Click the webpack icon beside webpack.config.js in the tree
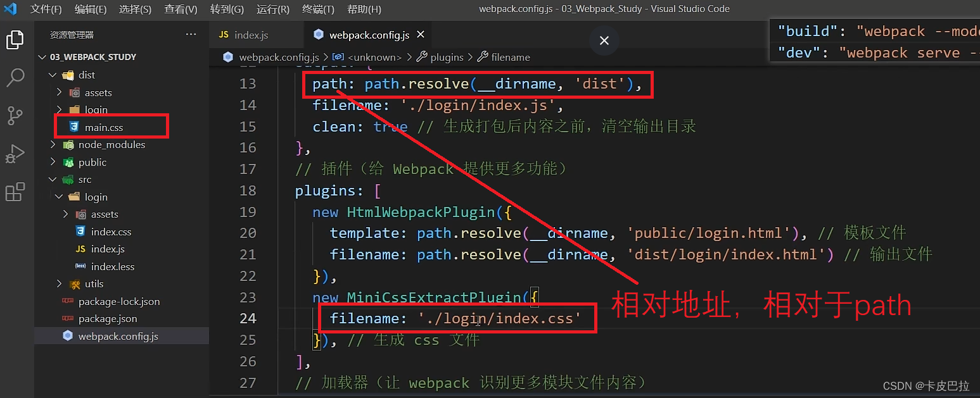The width and height of the screenshot is (980, 398). click(68, 336)
